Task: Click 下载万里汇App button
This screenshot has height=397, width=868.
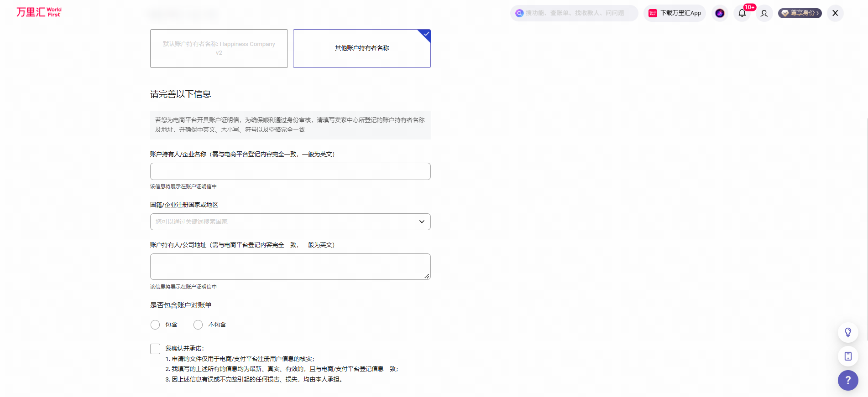Action: 675,13
